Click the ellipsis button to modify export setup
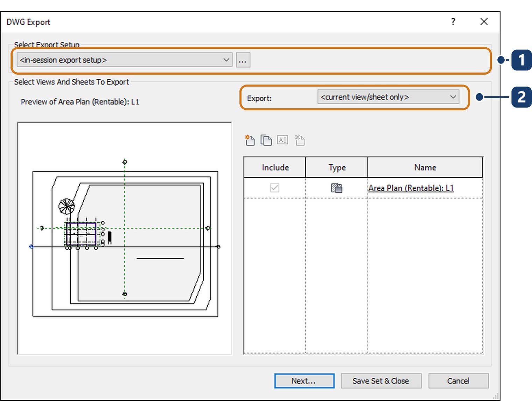The image size is (532, 412). [243, 60]
